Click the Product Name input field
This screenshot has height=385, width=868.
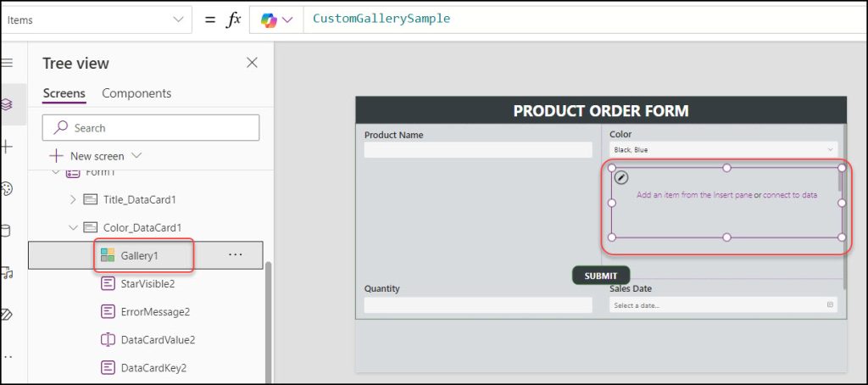(x=478, y=150)
